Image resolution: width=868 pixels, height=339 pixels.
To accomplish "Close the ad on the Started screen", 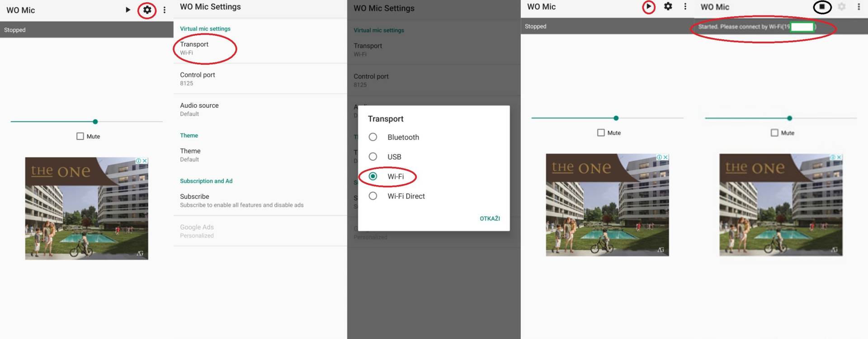I will [839, 158].
